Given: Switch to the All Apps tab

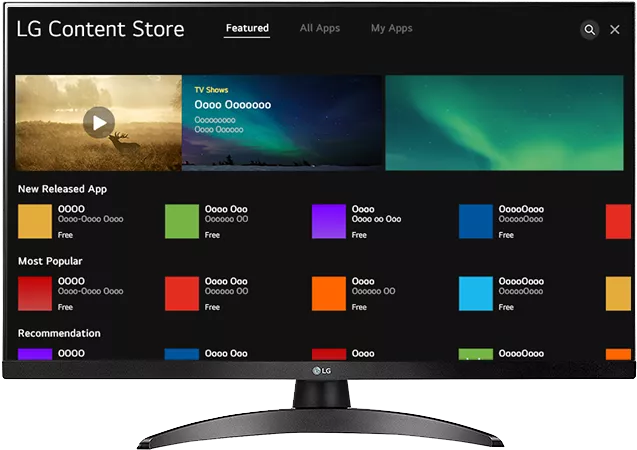Looking at the screenshot, I should point(320,28).
